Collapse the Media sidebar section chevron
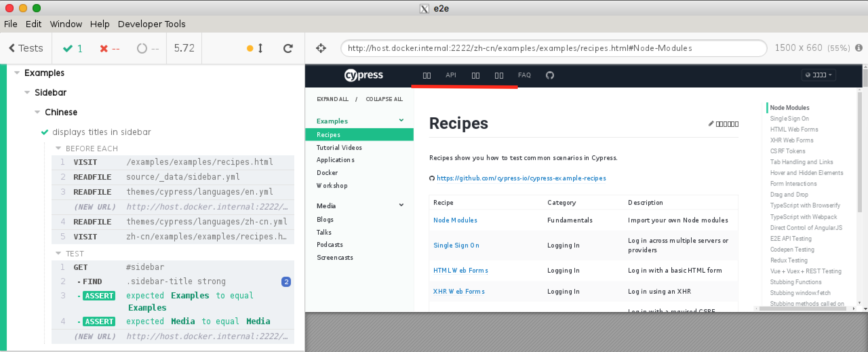Screen dimensions: 868x352 (x=401, y=205)
